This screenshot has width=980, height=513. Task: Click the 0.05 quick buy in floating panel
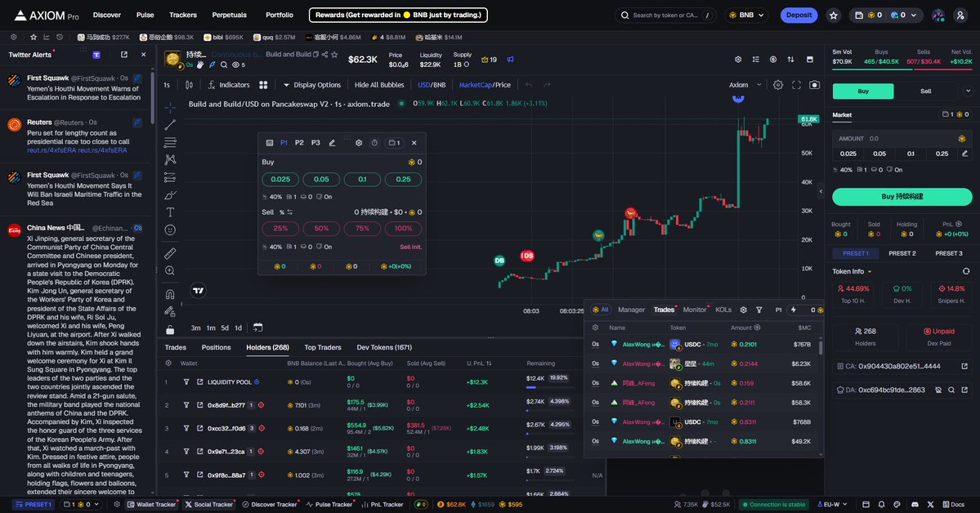tap(321, 180)
